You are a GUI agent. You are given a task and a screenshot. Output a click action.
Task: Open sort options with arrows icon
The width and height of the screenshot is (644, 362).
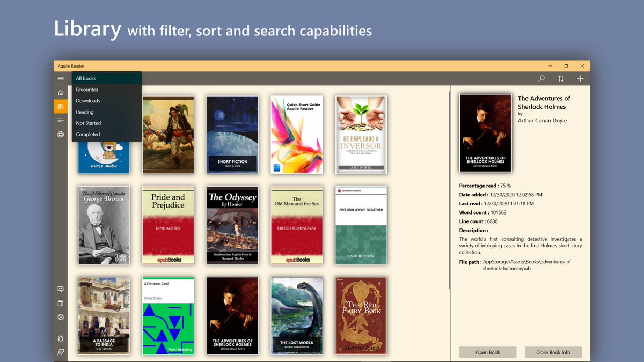pos(561,79)
